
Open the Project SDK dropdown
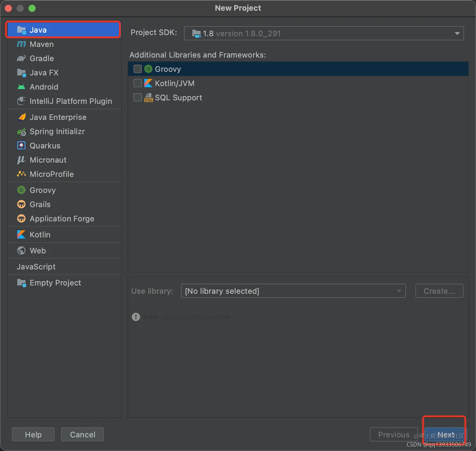click(324, 33)
